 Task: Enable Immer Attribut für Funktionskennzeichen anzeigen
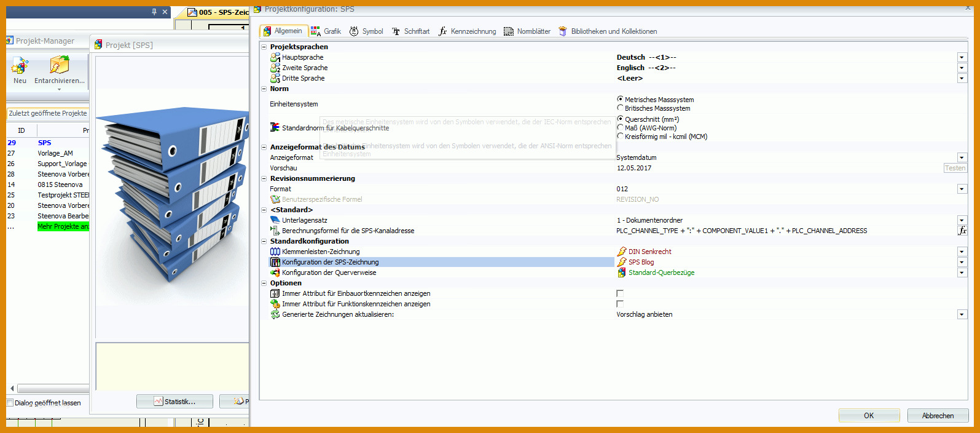click(620, 304)
